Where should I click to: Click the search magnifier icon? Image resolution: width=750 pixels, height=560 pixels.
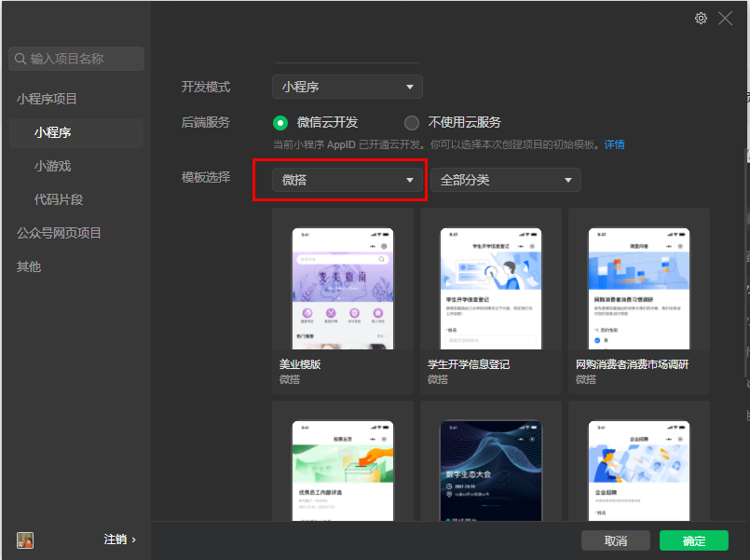(x=20, y=59)
